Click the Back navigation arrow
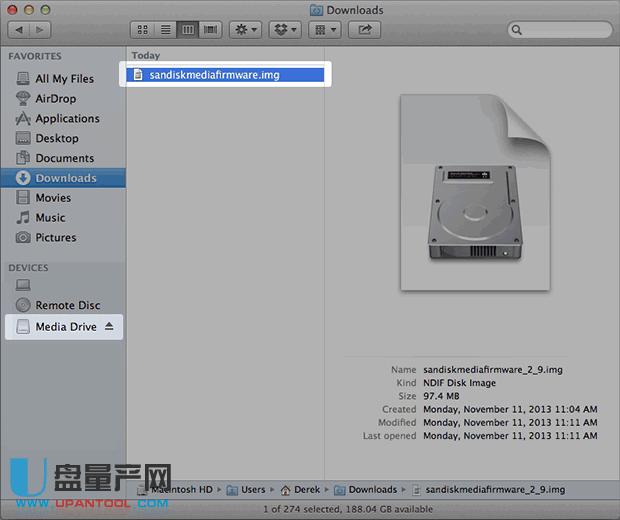 coord(20,30)
